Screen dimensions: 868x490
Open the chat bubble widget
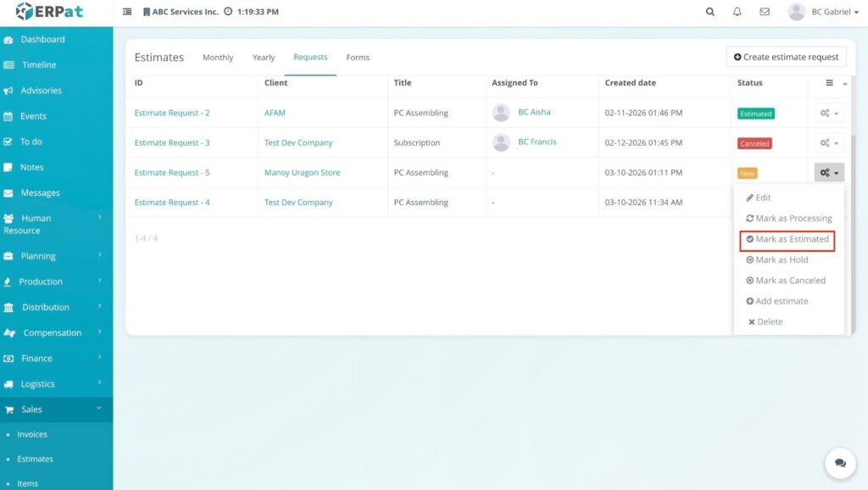840,463
